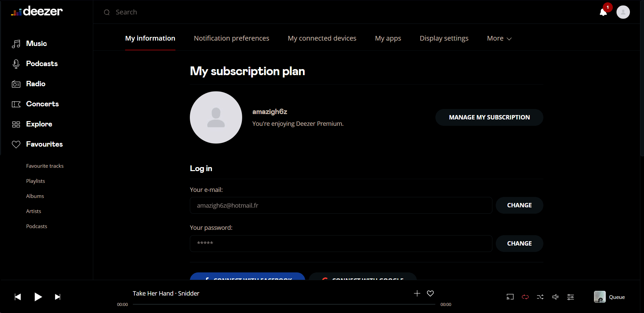Click the e-mail input field
The height and width of the screenshot is (313, 644).
[341, 205]
